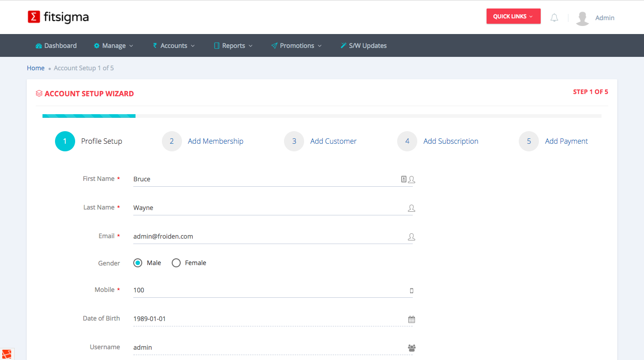This screenshot has height=360, width=644.
Task: Open the Reports menu
Action: (233, 46)
